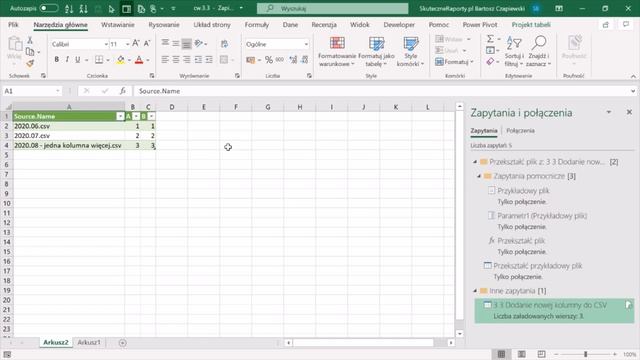Open the Source.Name column filter dropdown
This screenshot has width=640, height=360.
pyautogui.click(x=120, y=117)
